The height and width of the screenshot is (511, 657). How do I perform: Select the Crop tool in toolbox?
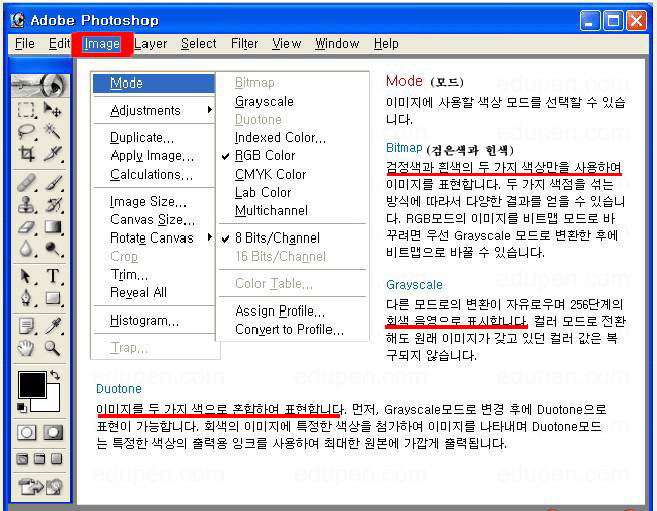point(26,154)
